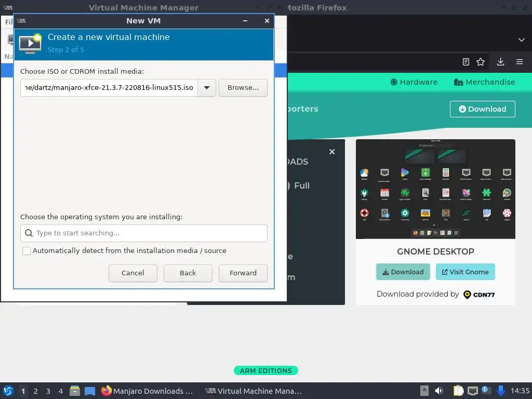This screenshot has width=532, height=399.
Task: Open Merchandise menu on Manjaro site
Action: click(485, 82)
